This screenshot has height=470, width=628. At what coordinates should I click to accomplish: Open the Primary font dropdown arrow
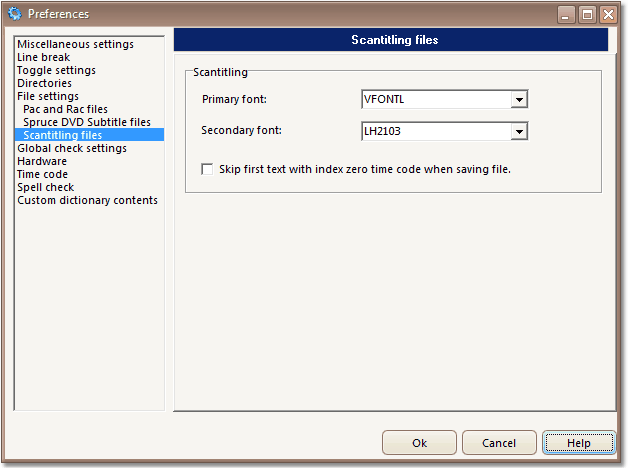click(519, 99)
